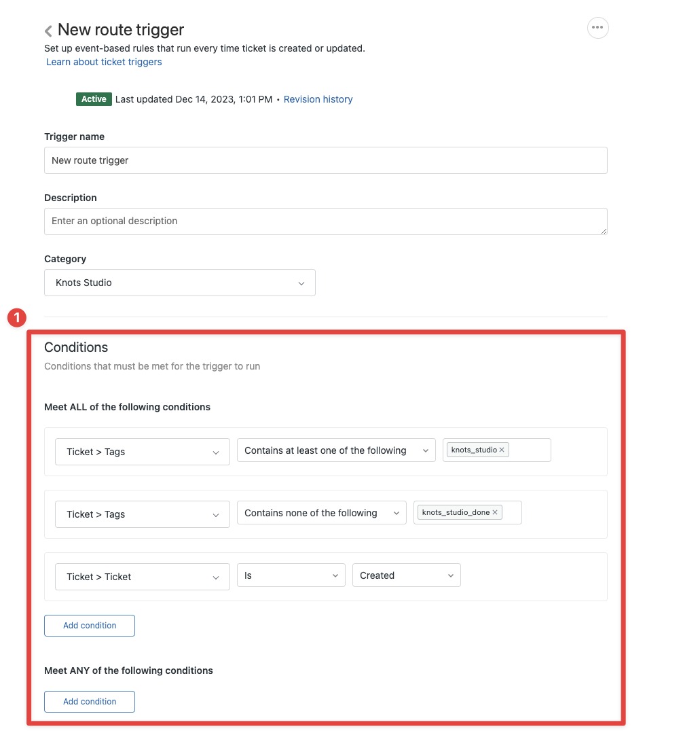Open the second Ticket > Tags field dropdown

[x=143, y=514]
